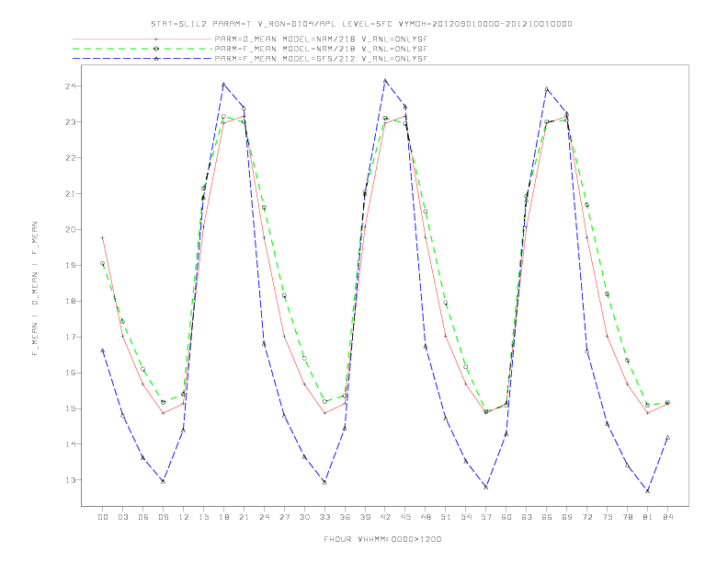Image resolution: width=728 pixels, height=563 pixels.
Task: Click x-axis forecast hour label 57
Action: pos(486,517)
